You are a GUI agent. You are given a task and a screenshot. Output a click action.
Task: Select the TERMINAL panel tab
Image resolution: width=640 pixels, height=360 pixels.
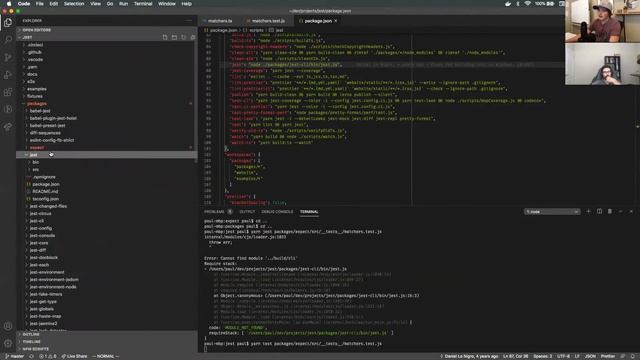(x=309, y=212)
